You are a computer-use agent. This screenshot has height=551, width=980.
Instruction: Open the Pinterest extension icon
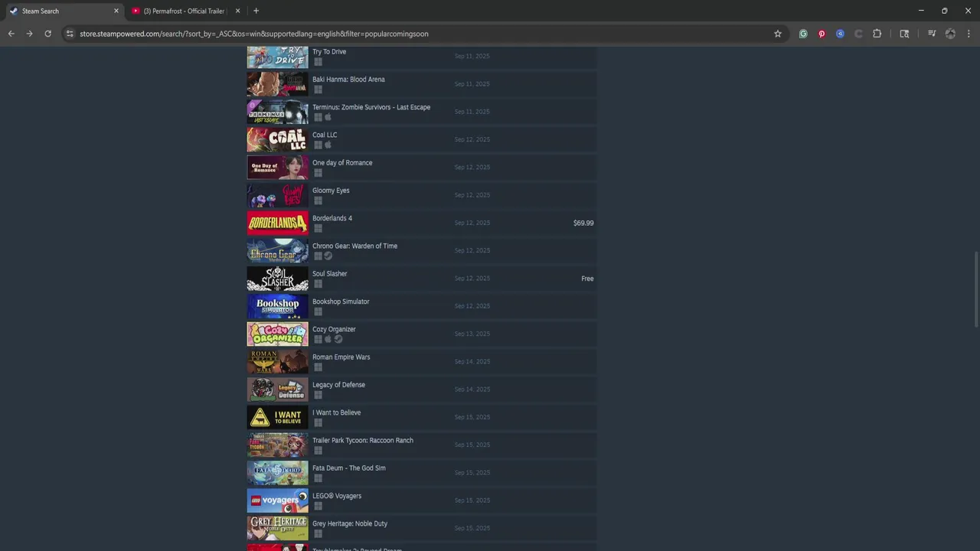coord(822,34)
